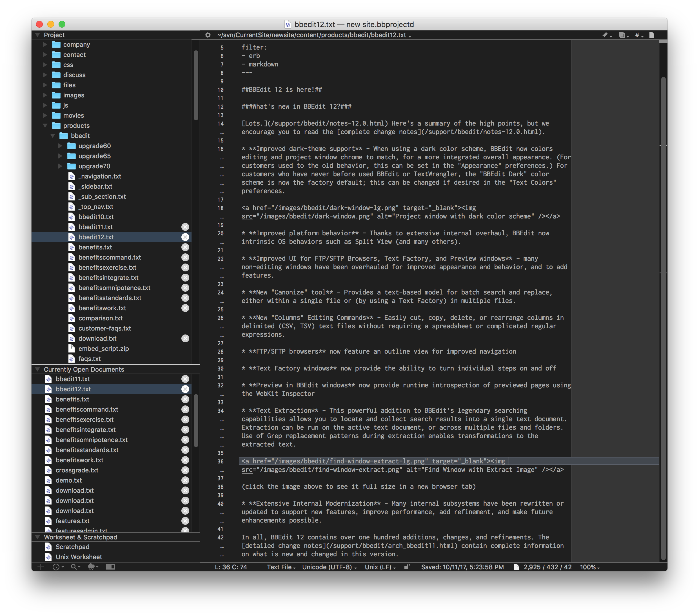Close bbedit12.txt in Currently Open Documents
Image resolution: width=699 pixels, height=616 pixels.
click(x=185, y=389)
